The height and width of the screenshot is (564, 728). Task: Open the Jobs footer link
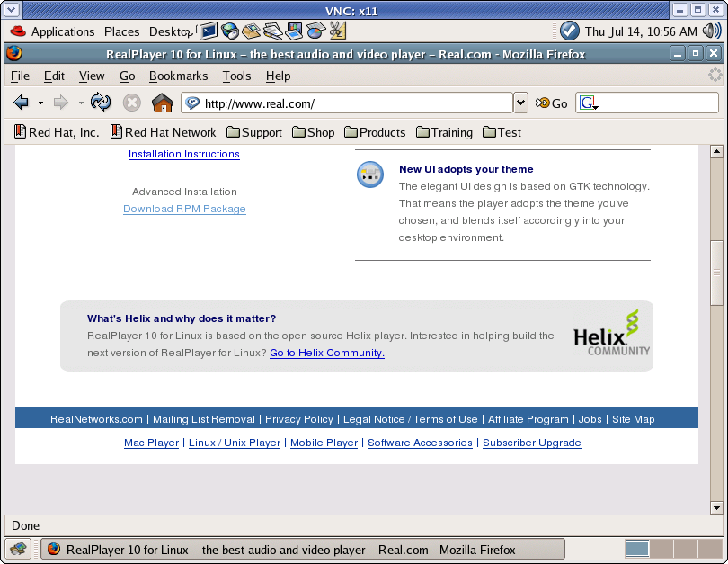click(x=590, y=419)
